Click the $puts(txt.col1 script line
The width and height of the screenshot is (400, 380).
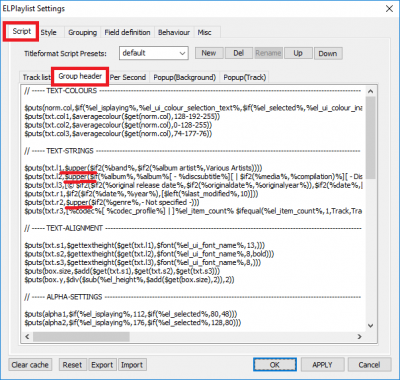click(122, 116)
